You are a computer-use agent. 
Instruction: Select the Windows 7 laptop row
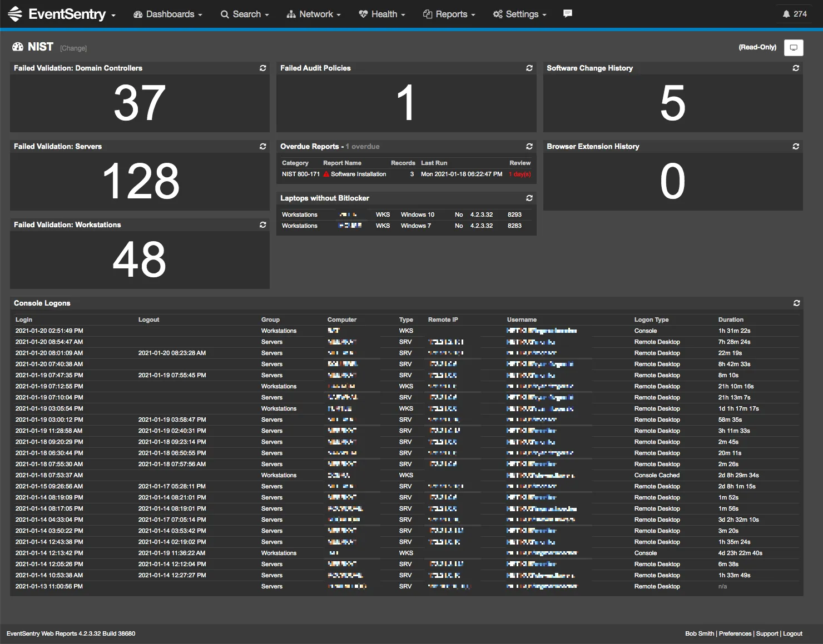tap(406, 226)
